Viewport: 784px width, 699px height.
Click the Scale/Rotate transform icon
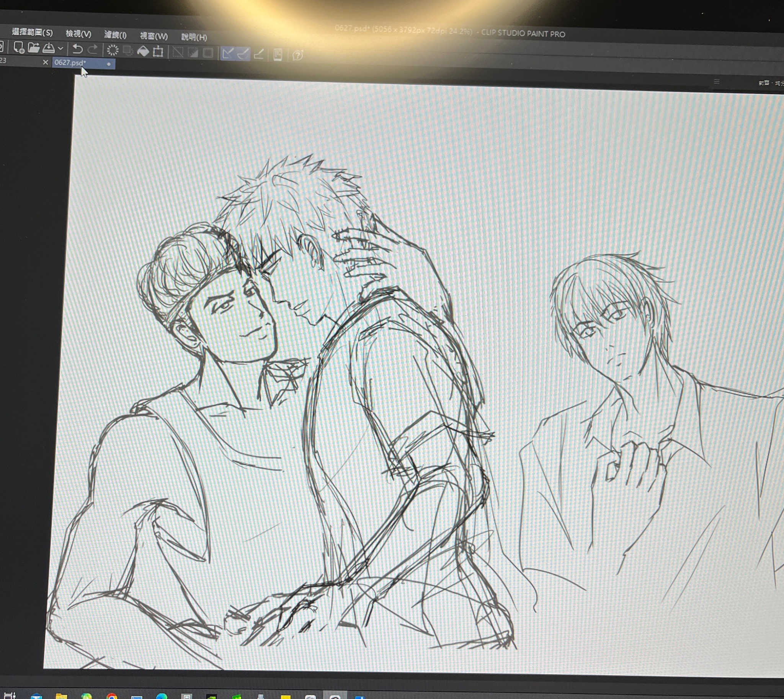coord(158,51)
